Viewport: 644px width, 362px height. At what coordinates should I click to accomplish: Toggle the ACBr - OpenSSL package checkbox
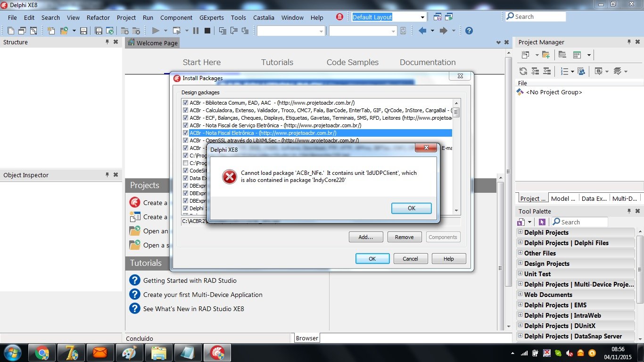(x=185, y=140)
